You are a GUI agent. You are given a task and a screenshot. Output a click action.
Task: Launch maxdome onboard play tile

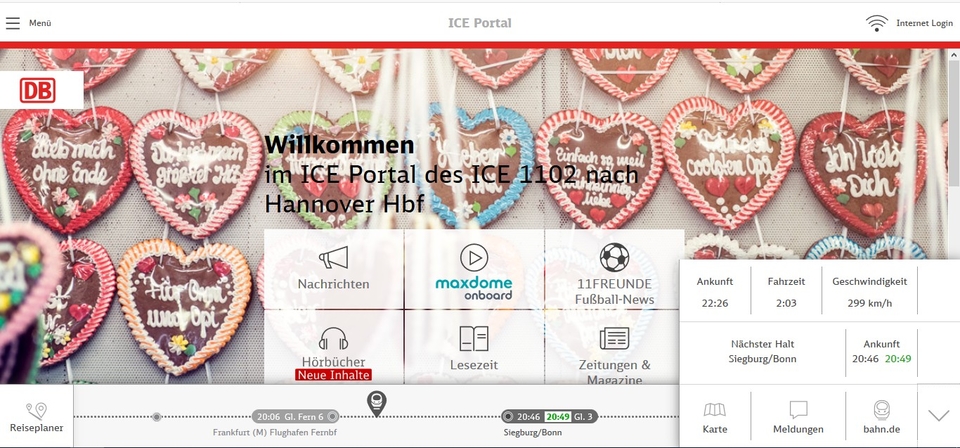474,269
